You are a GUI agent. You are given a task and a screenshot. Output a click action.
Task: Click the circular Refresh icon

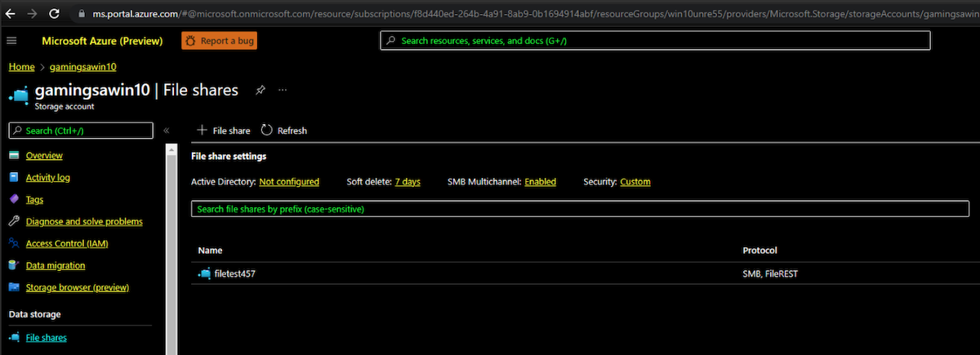point(266,131)
